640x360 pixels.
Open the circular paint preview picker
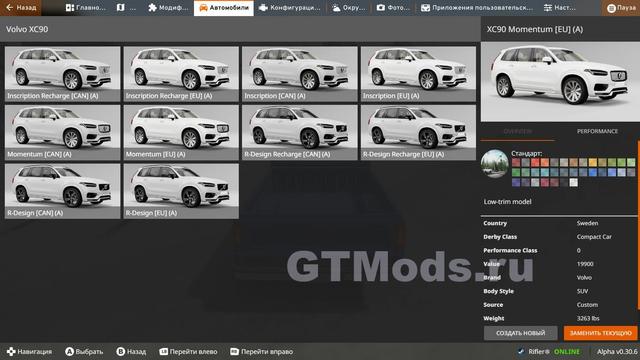click(495, 163)
